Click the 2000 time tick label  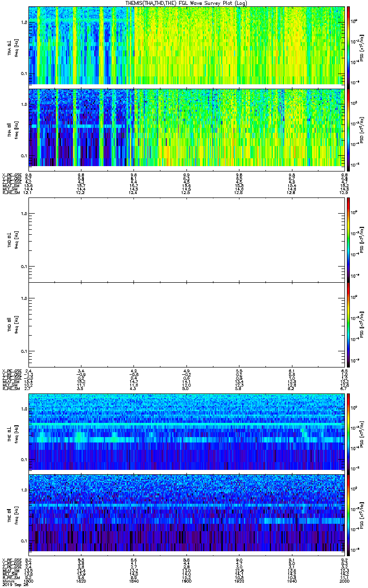tap(344, 581)
